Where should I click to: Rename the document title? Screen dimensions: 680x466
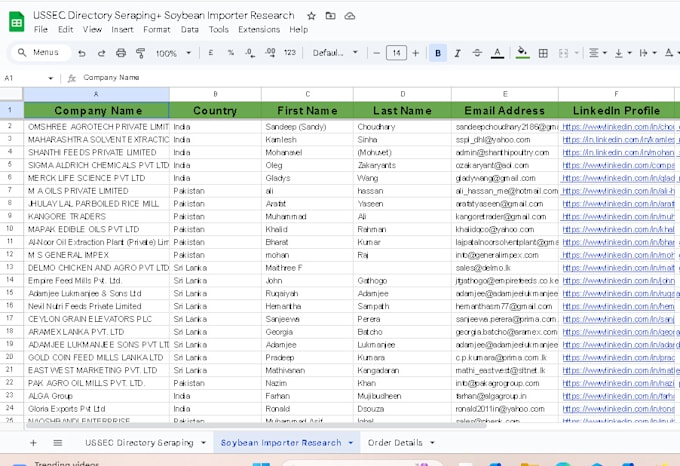(x=163, y=16)
